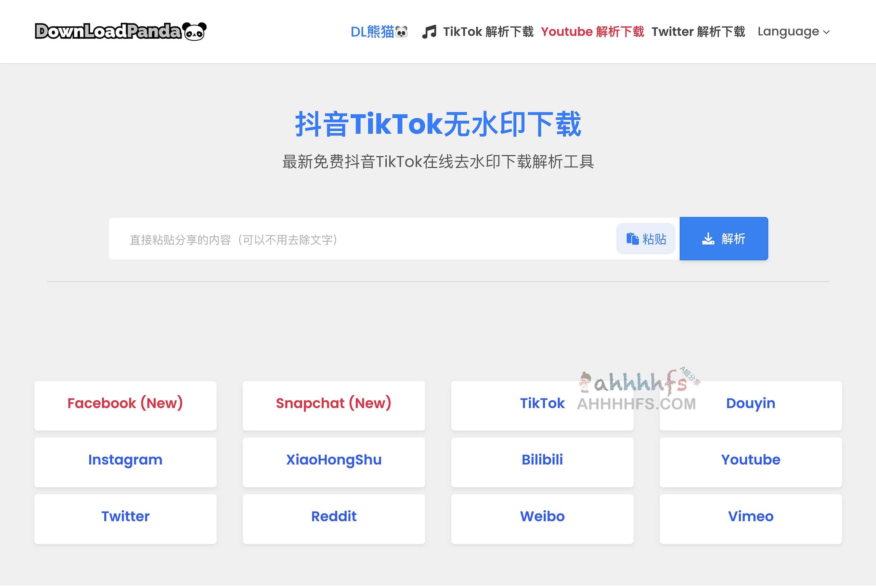
Task: Click the music note icon beside TikTok 解析下载
Action: [x=430, y=32]
